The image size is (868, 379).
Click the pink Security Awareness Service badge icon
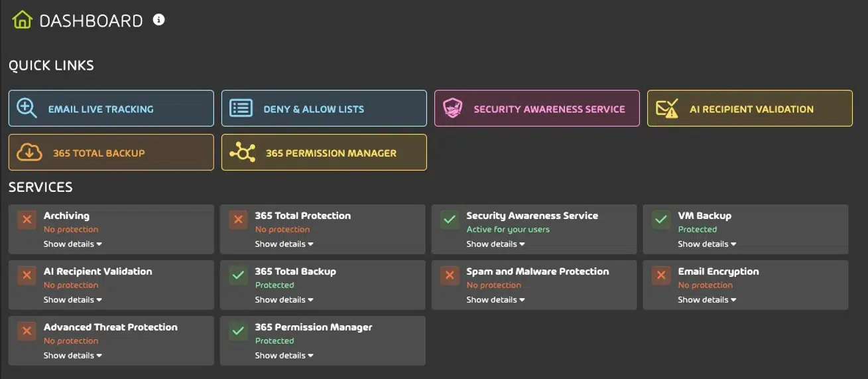click(x=452, y=108)
